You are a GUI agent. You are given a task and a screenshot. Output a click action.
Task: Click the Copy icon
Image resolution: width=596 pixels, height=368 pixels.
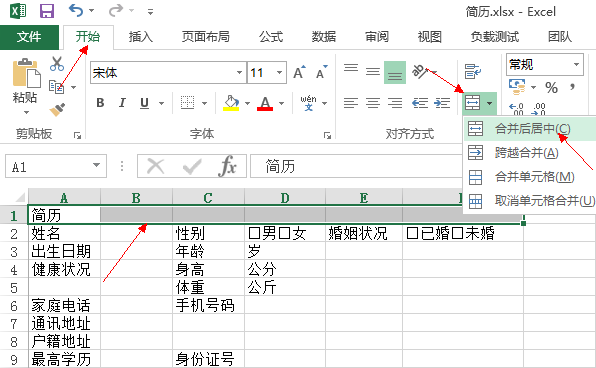pyautogui.click(x=56, y=87)
